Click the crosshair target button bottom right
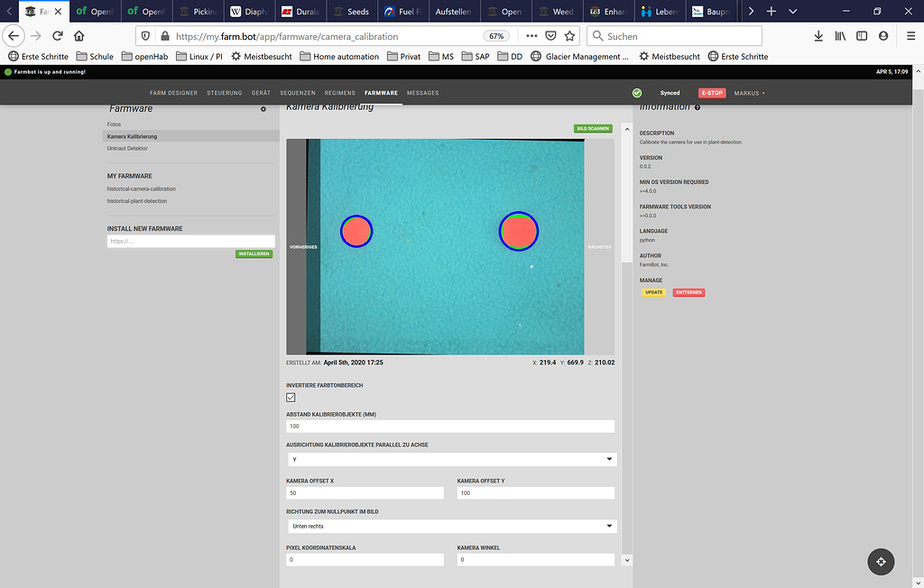The image size is (924, 588). 881,562
